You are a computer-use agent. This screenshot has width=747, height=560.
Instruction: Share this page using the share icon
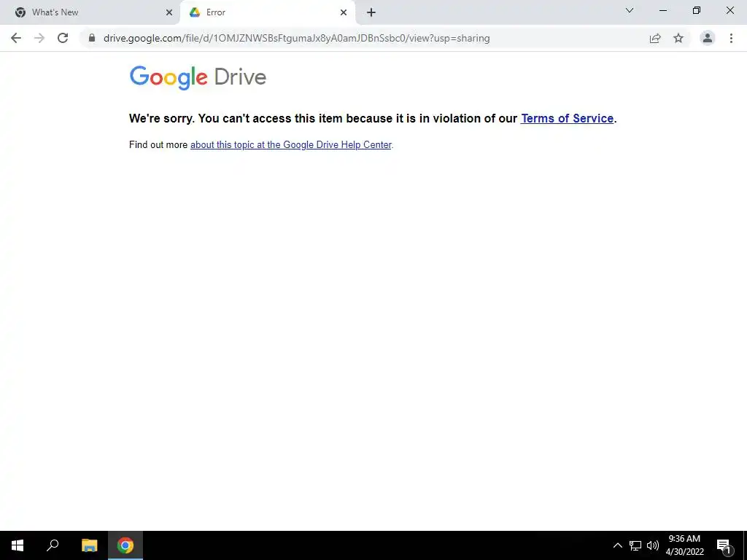[x=655, y=38]
